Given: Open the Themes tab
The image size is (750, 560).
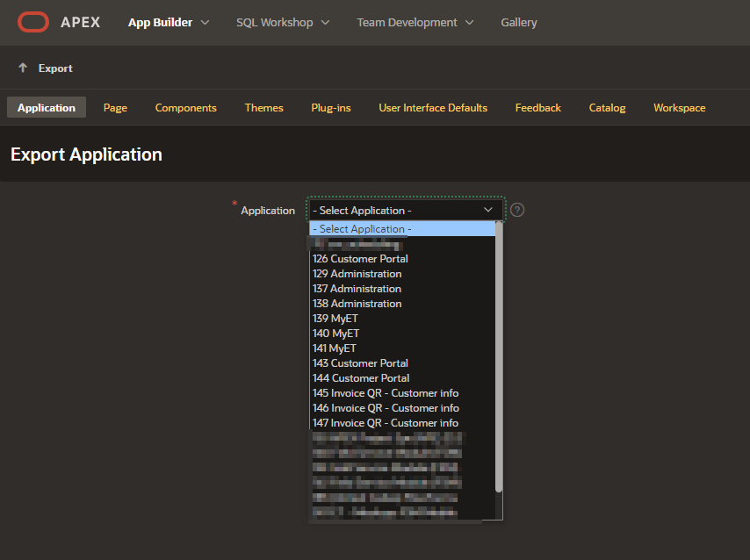Looking at the screenshot, I should coord(263,107).
